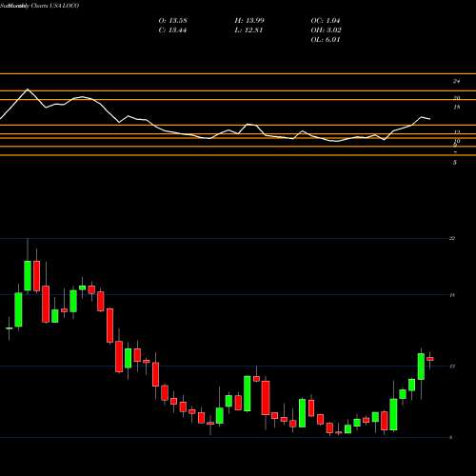476x476 pixels.
Task: Click the peak of the white indicator line
Action: 28,89
